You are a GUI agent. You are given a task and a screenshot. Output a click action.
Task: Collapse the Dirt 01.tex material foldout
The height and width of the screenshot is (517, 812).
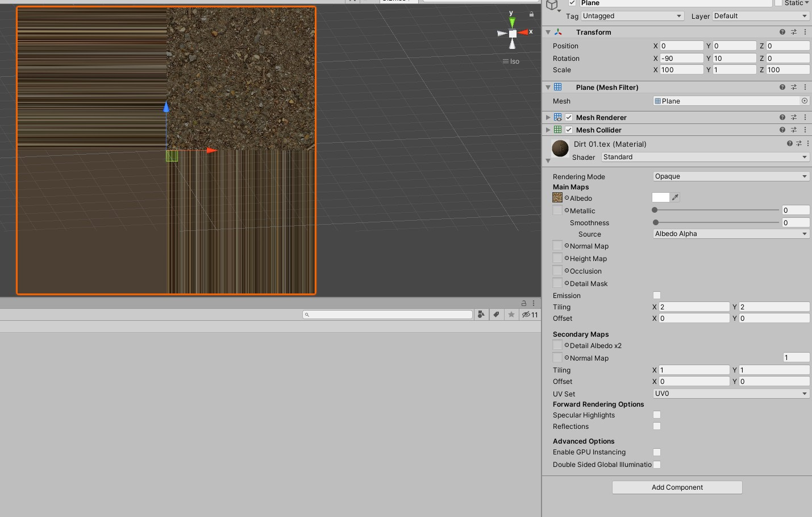coord(548,161)
